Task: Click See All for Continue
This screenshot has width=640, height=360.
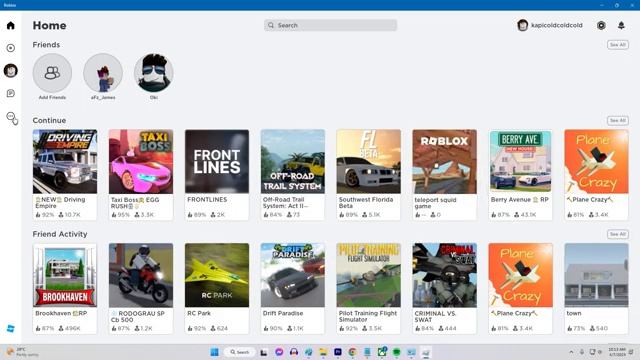Action: pos(618,120)
